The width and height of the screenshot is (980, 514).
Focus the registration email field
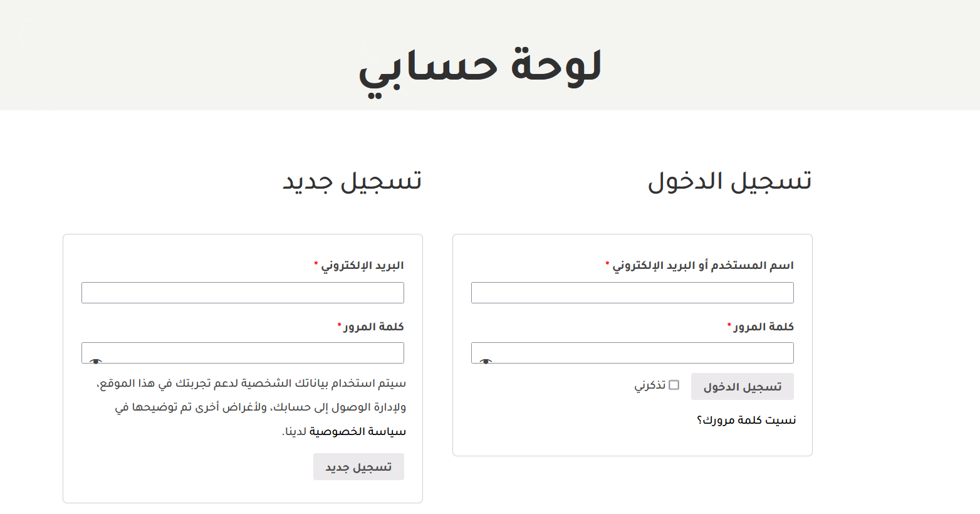(x=242, y=293)
